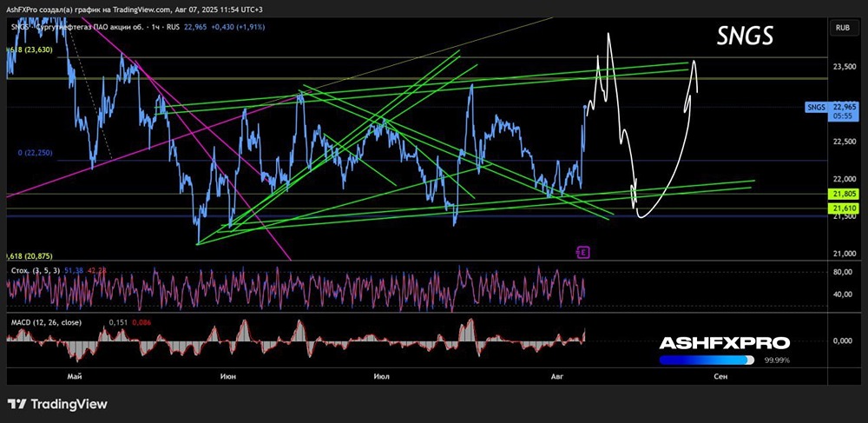
Task: Click the 21,000 price axis value
Action: [x=845, y=254]
